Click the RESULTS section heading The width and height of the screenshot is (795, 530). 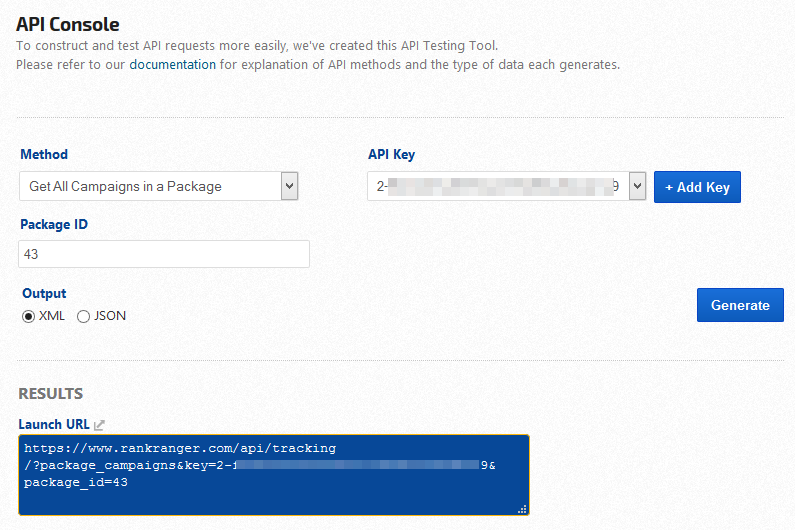[x=50, y=394]
